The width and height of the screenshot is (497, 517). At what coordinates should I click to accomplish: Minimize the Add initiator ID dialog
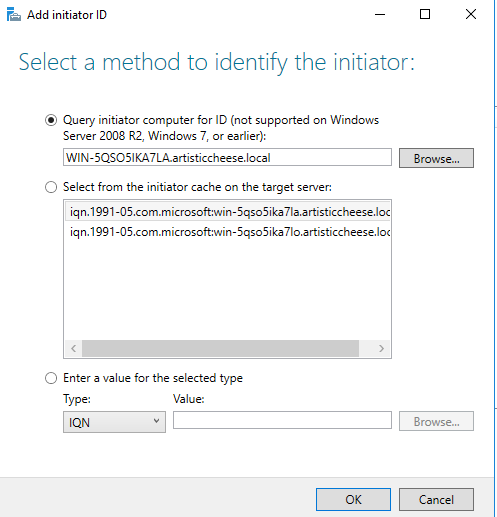380,15
